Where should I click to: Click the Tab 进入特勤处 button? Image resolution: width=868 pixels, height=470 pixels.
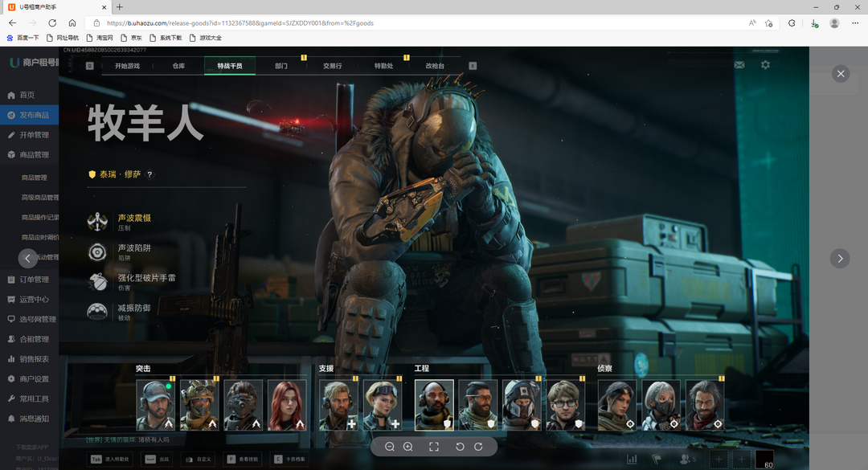[x=109, y=459]
